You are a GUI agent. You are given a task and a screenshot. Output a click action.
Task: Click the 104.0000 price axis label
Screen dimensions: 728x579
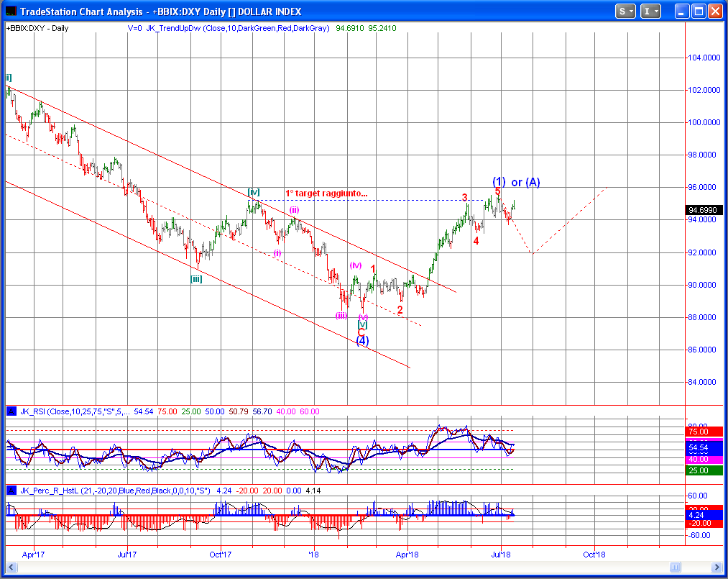point(704,58)
